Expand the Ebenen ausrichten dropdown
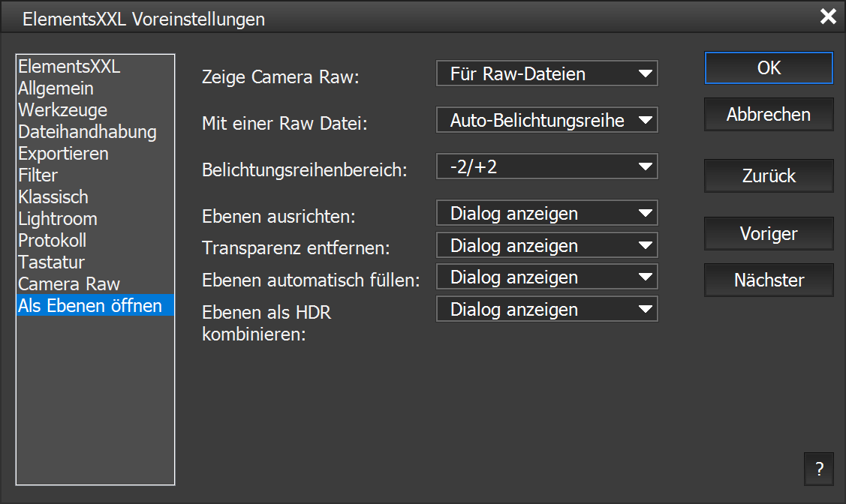 tap(546, 214)
